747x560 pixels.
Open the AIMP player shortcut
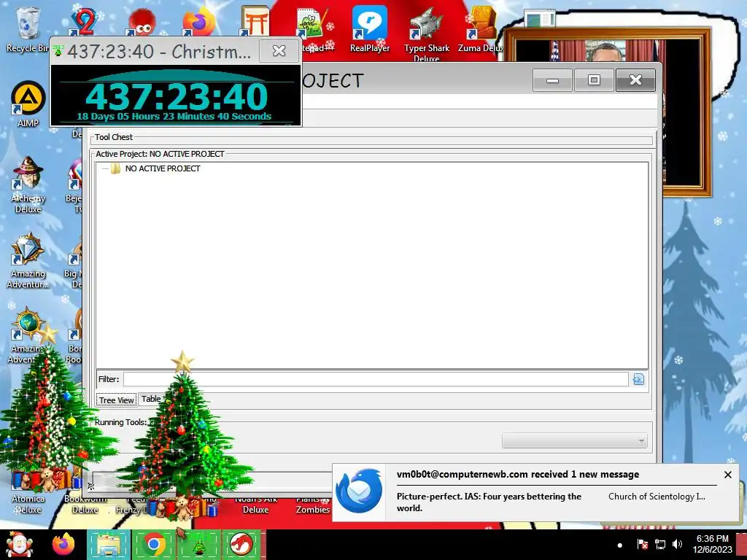pyautogui.click(x=28, y=104)
